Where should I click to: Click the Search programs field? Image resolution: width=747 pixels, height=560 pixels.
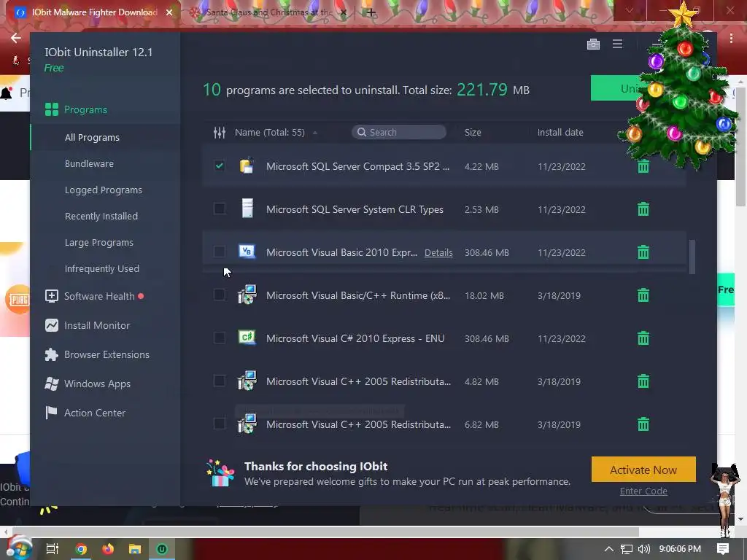pos(399,133)
